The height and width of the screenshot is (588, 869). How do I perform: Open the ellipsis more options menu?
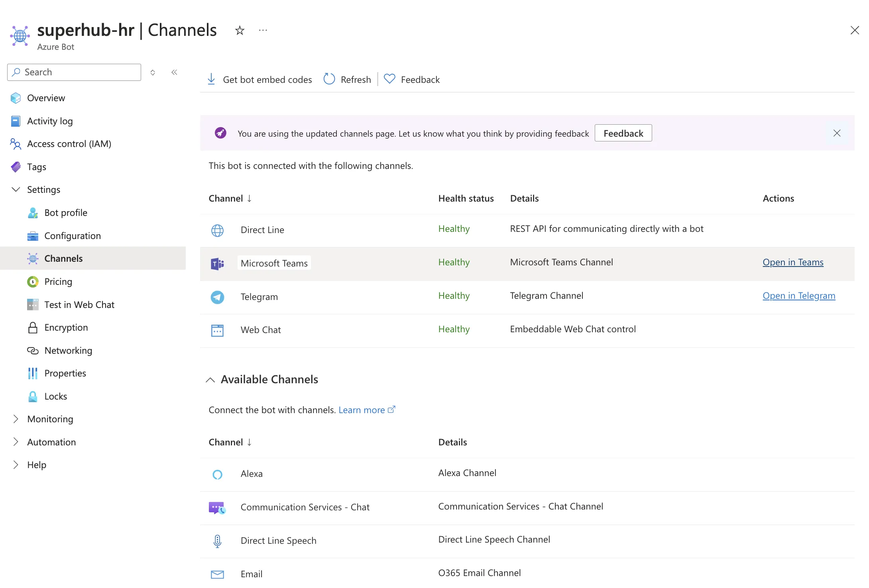[263, 30]
